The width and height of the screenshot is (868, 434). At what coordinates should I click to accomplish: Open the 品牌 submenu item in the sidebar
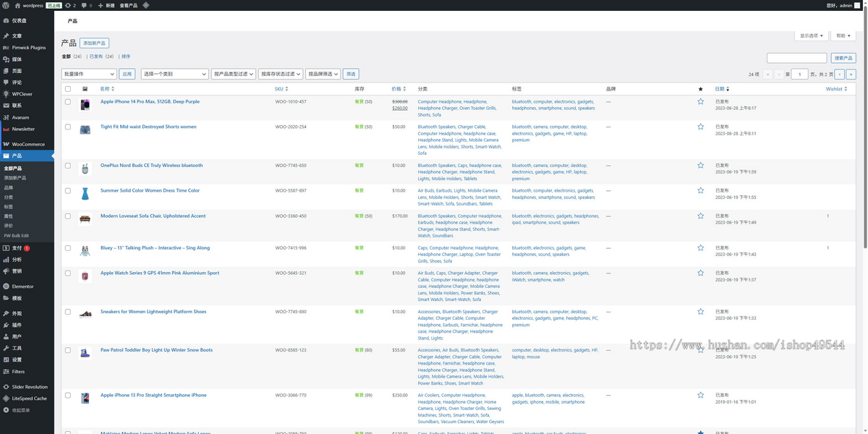pos(9,187)
